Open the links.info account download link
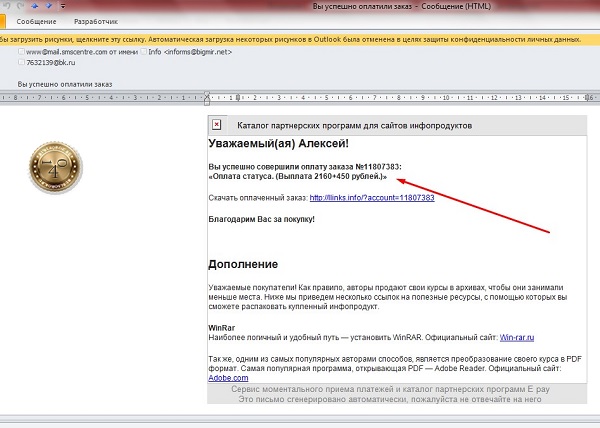600x428 pixels. tap(372, 198)
